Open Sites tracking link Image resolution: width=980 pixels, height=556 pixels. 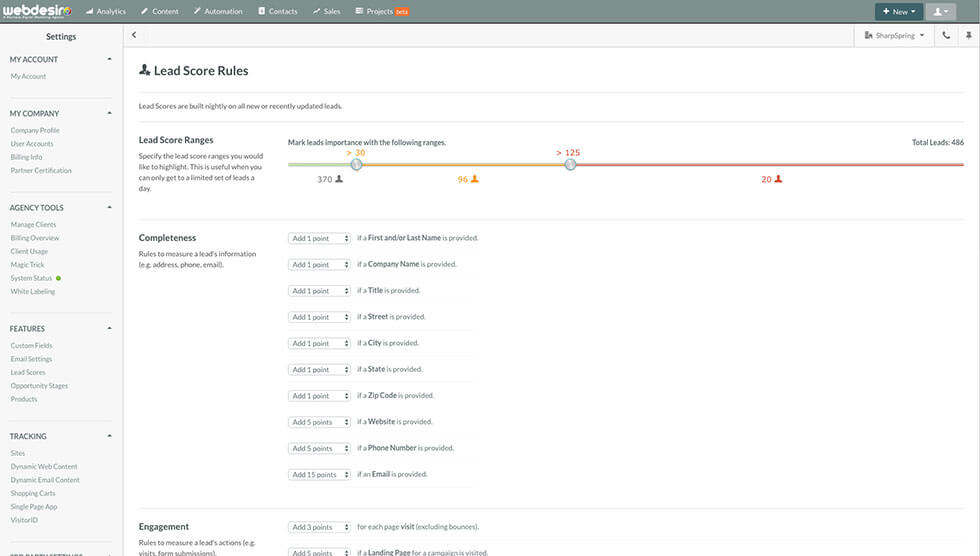18,453
